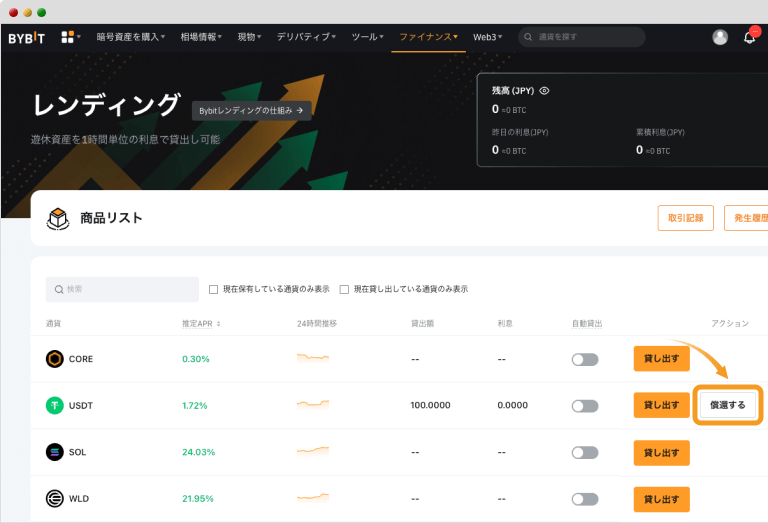Screen dimensions: 768x523
Task: Enable auto-lend toggle for SOL
Action: 585,452
